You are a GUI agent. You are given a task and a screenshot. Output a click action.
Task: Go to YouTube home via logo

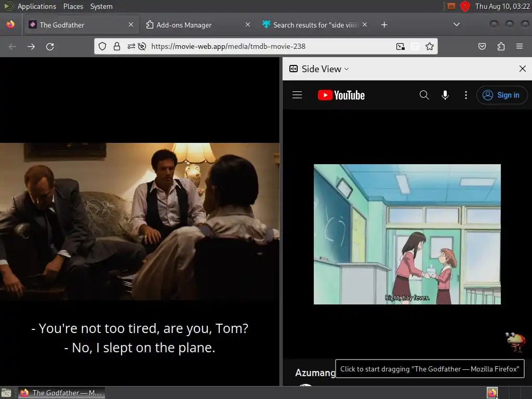pyautogui.click(x=341, y=95)
